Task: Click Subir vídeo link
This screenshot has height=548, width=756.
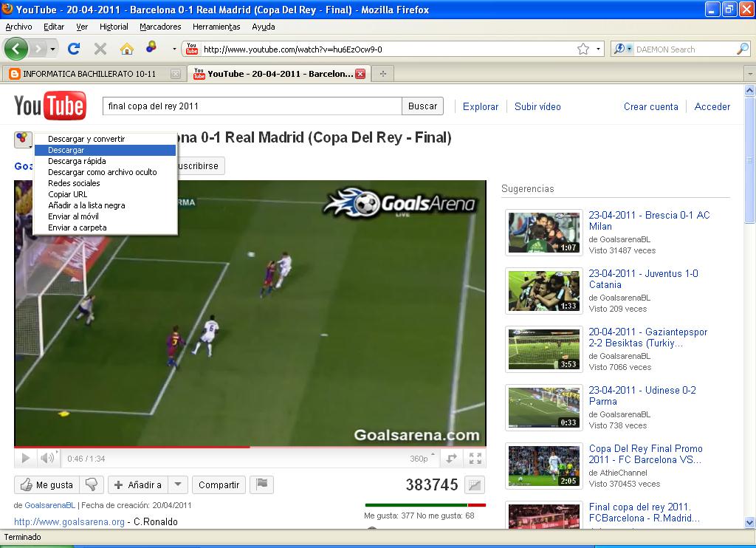Action: (537, 106)
